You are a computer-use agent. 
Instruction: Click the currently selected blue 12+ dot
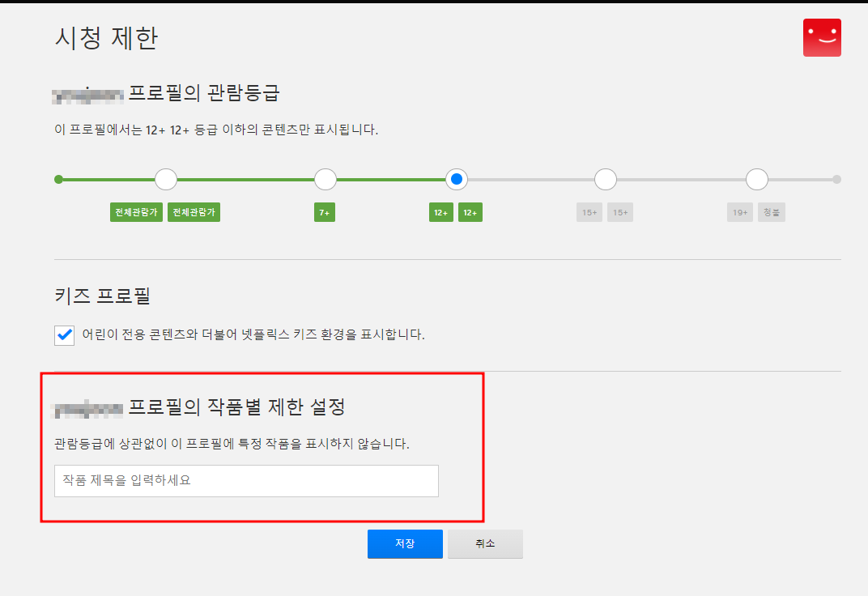[x=456, y=179]
